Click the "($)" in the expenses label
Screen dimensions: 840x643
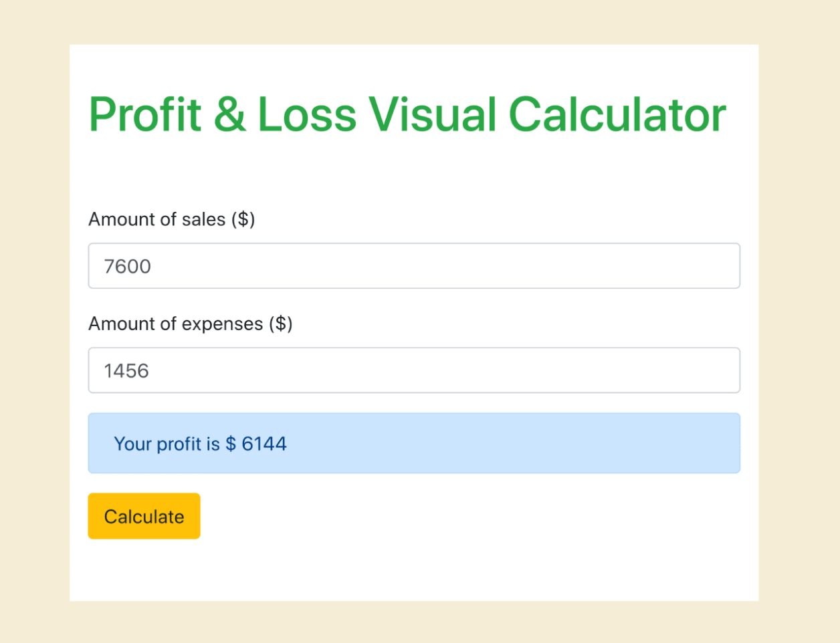point(281,324)
